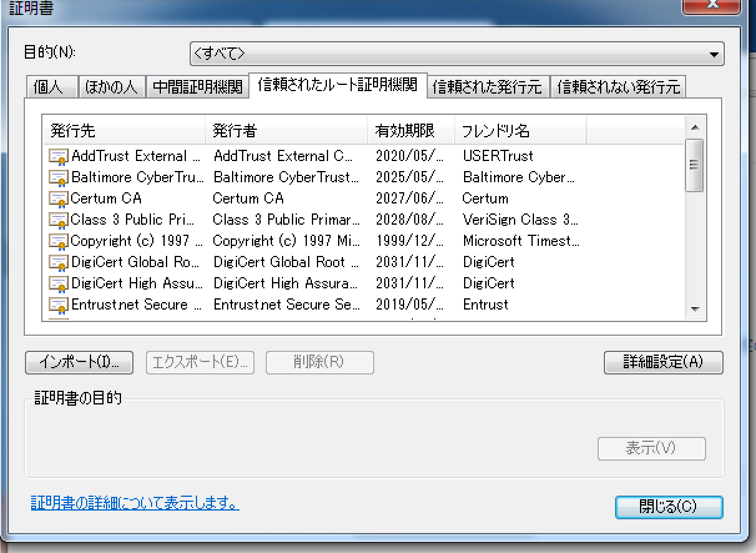Image resolution: width=756 pixels, height=553 pixels.
Task: Click the Copyright (c) 1997 certificate icon
Action: point(58,242)
